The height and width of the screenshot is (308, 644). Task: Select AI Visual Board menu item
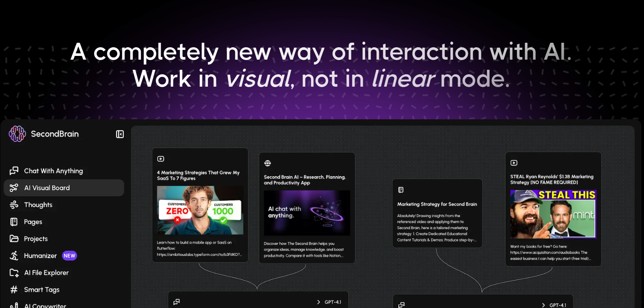(47, 188)
